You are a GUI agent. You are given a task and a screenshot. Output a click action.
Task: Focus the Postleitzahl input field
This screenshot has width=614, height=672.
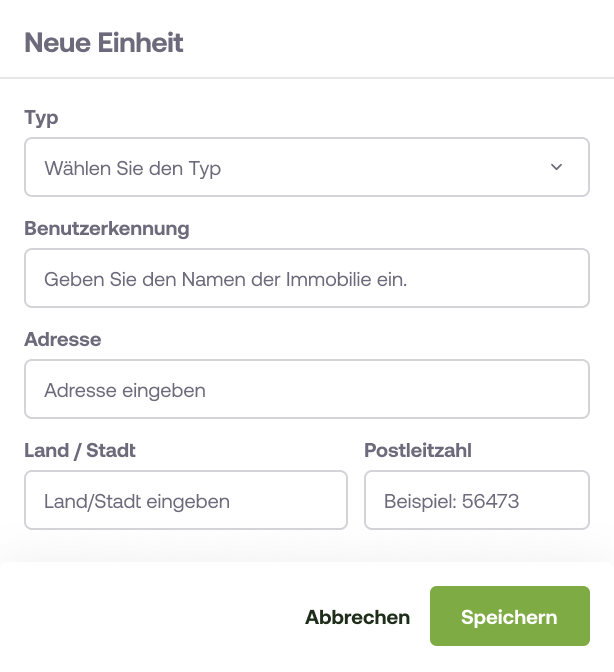(476, 500)
